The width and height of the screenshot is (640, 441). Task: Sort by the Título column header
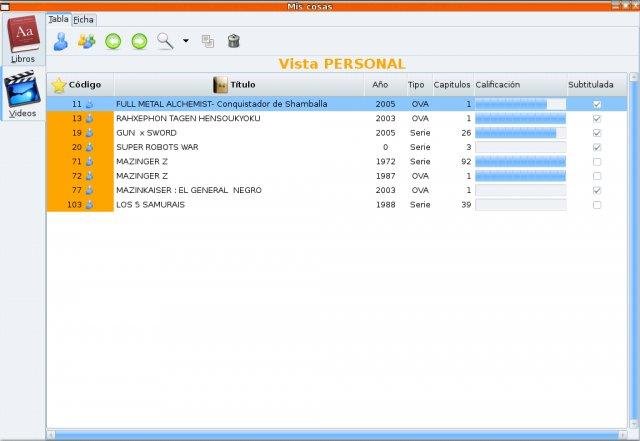(235, 85)
